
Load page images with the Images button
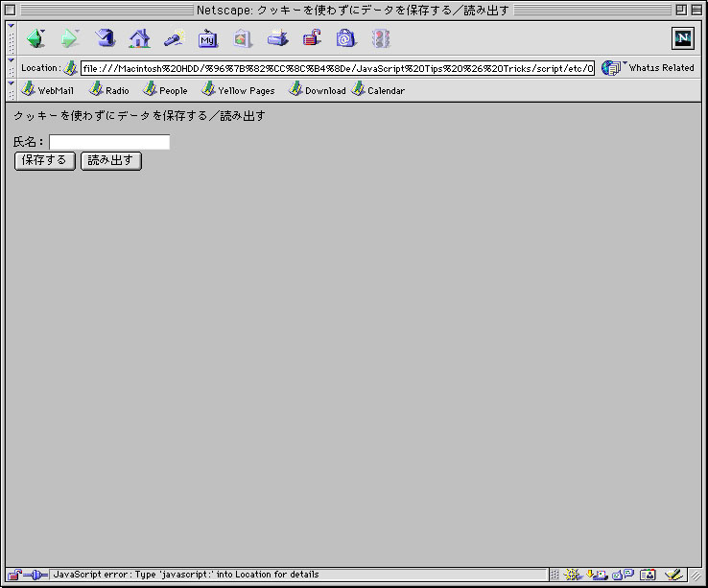click(x=243, y=38)
